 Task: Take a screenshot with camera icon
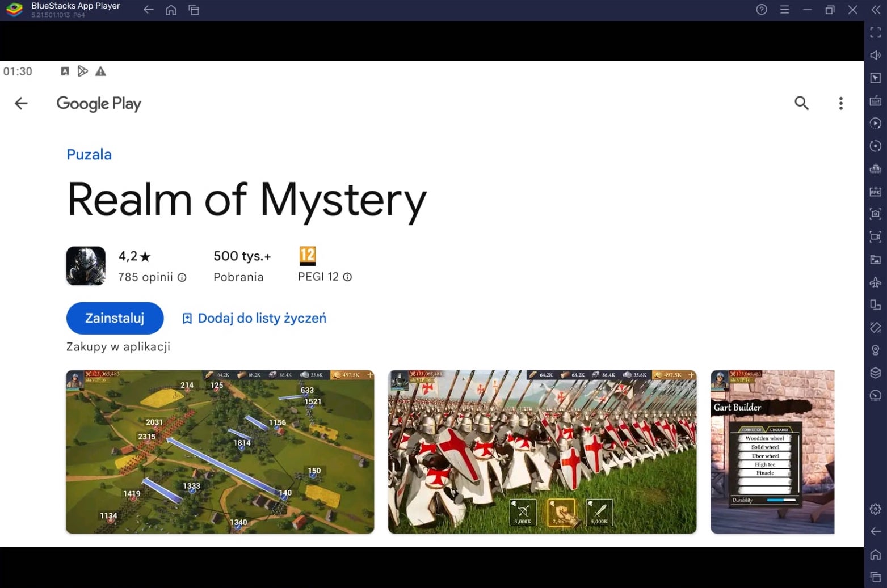pyautogui.click(x=875, y=214)
